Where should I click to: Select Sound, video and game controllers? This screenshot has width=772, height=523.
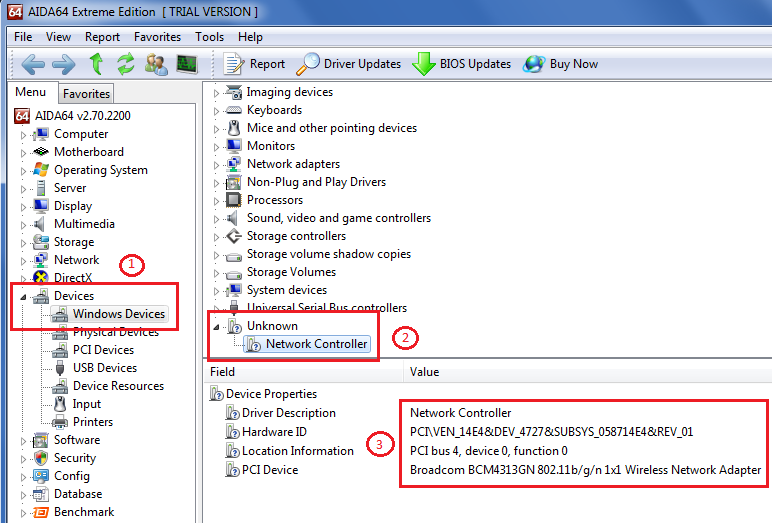pyautogui.click(x=339, y=218)
